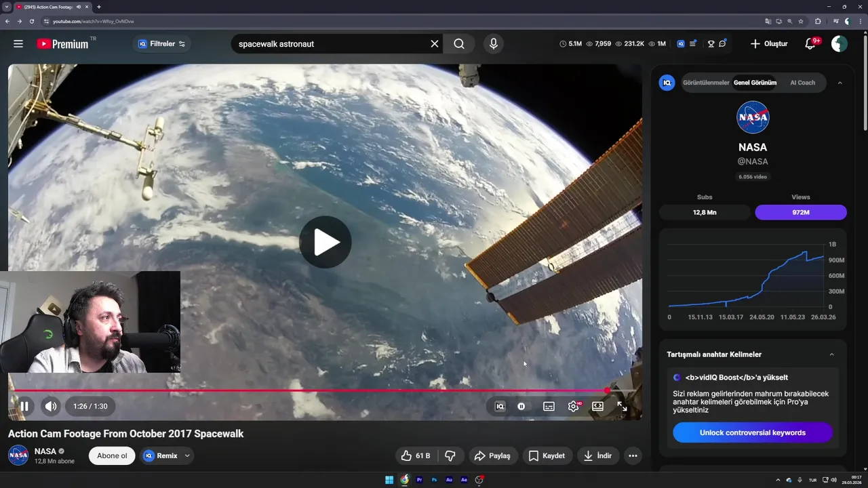The width and height of the screenshot is (868, 488).
Task: Open the vidIQ trophy icon
Action: [711, 44]
